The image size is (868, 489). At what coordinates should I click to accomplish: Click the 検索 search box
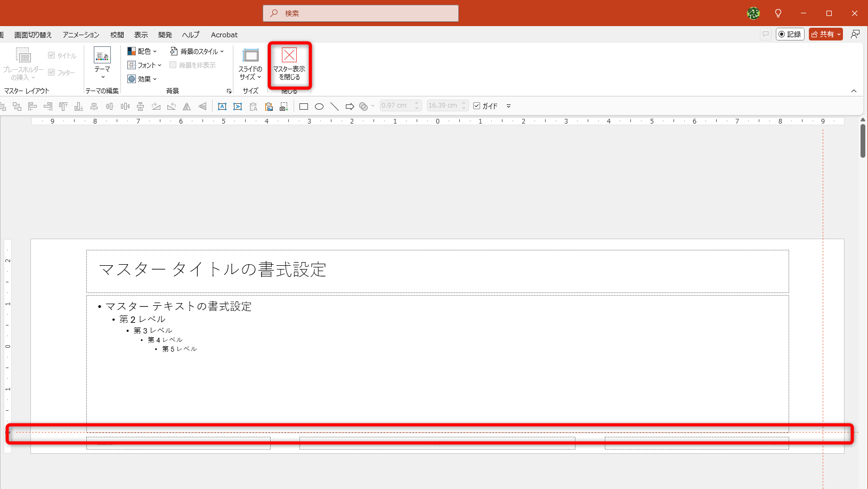pos(360,13)
